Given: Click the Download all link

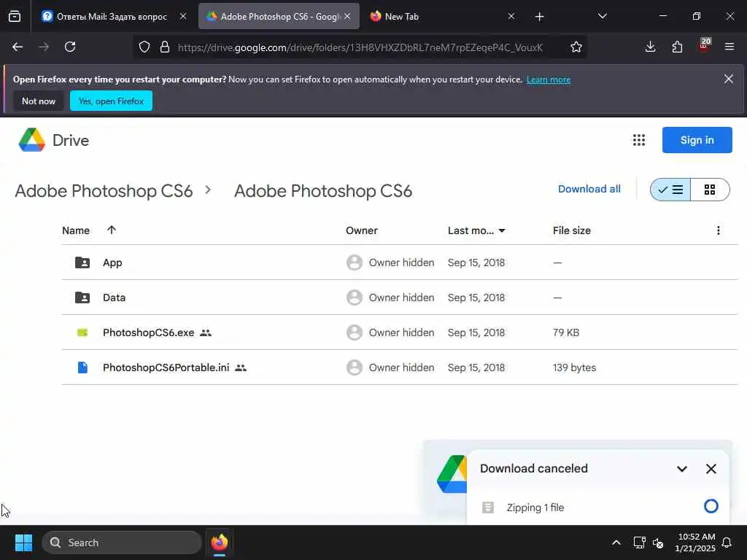Looking at the screenshot, I should [589, 189].
